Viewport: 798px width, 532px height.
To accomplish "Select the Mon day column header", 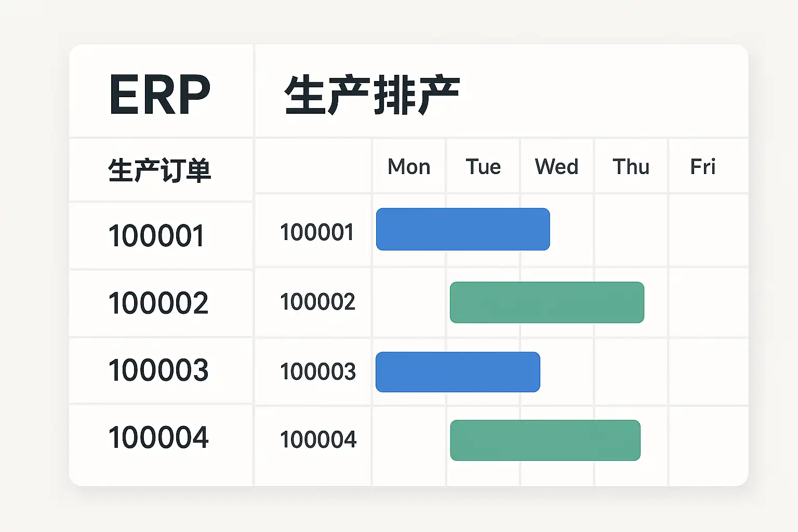I will point(409,167).
